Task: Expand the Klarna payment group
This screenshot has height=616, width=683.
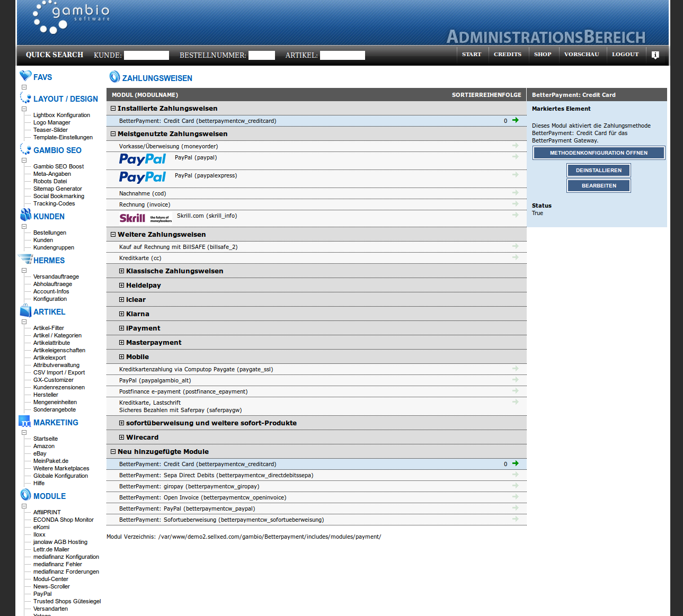Action: tap(121, 314)
